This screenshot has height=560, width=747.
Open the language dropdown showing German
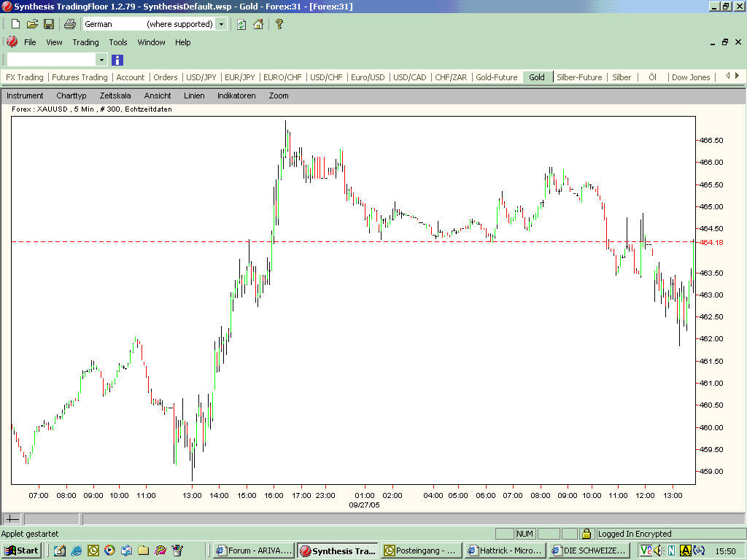click(x=221, y=24)
